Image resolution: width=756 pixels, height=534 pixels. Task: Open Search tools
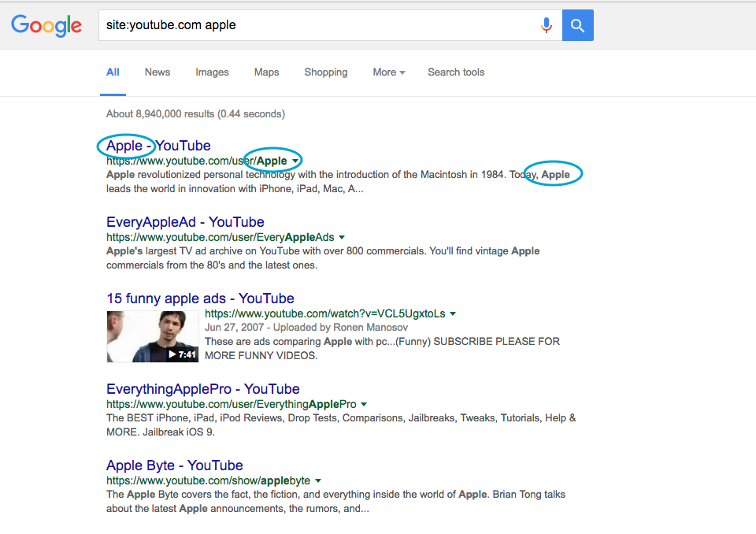coord(456,72)
